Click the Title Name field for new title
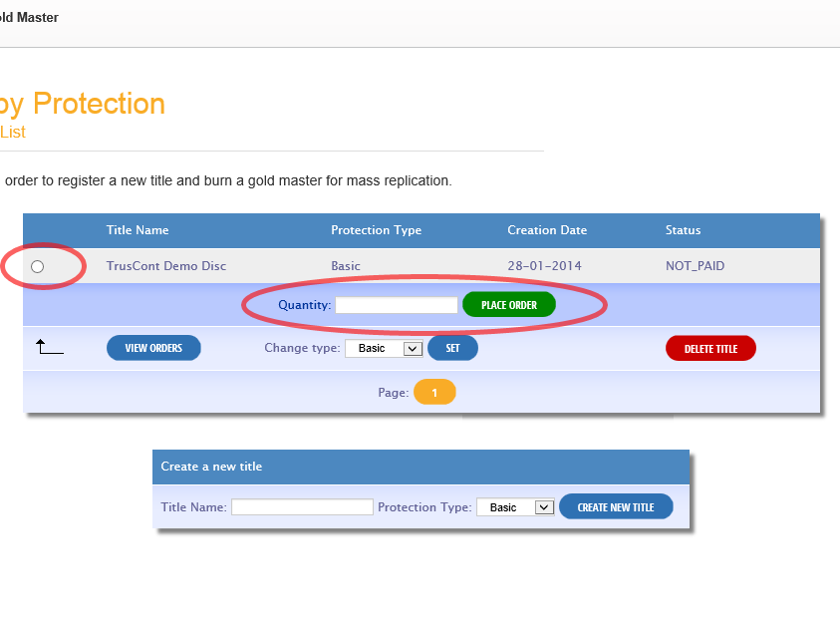Image resolution: width=840 pixels, height=633 pixels. (302, 507)
